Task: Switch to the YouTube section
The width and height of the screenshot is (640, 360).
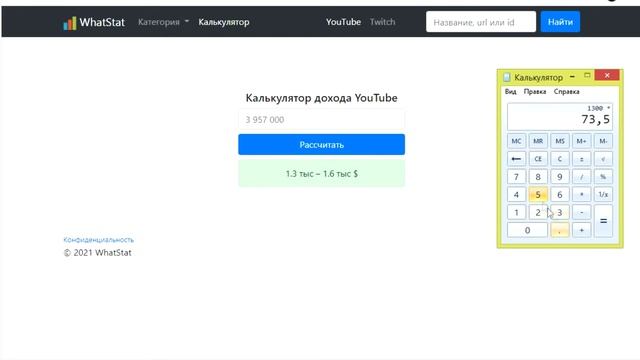Action: 343,22
